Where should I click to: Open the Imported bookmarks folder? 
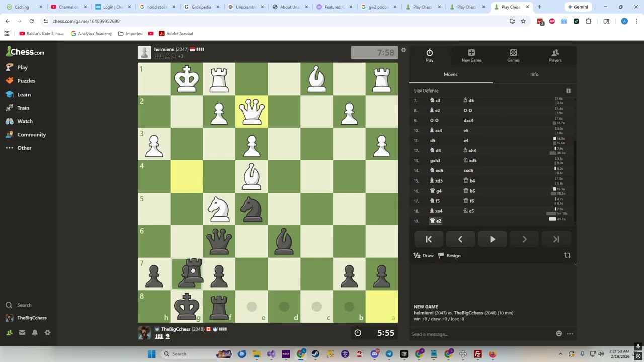tap(130, 34)
